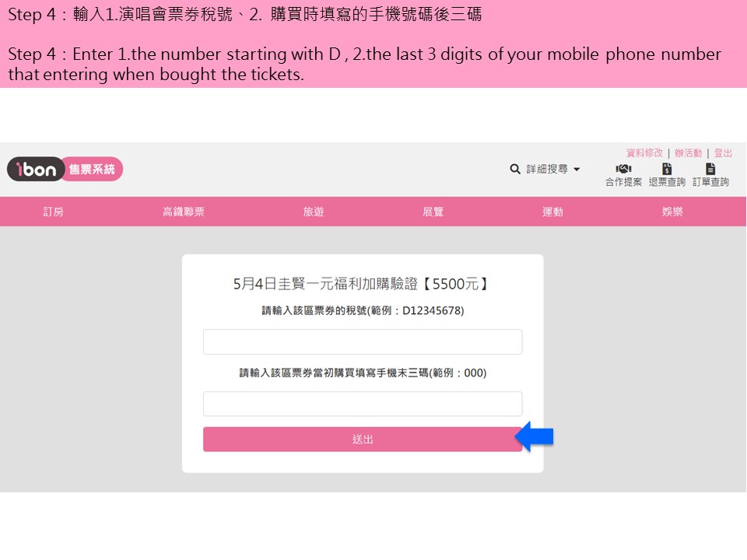747x560 pixels.
Task: Open the 運動 category
Action: point(552,212)
